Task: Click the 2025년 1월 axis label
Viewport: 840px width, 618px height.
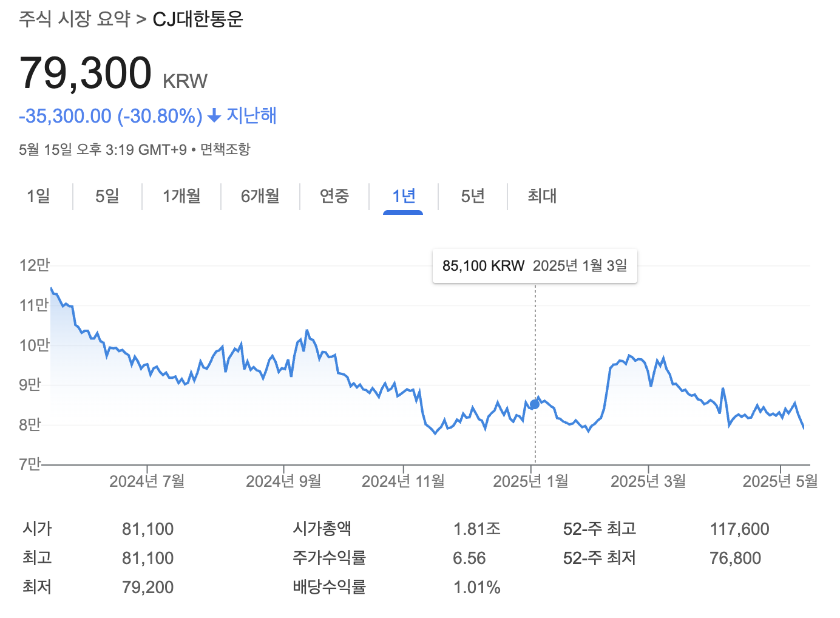Action: pyautogui.click(x=530, y=481)
